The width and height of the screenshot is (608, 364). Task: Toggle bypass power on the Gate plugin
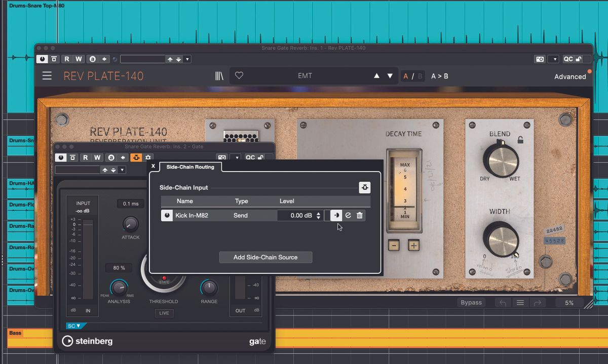[60, 157]
